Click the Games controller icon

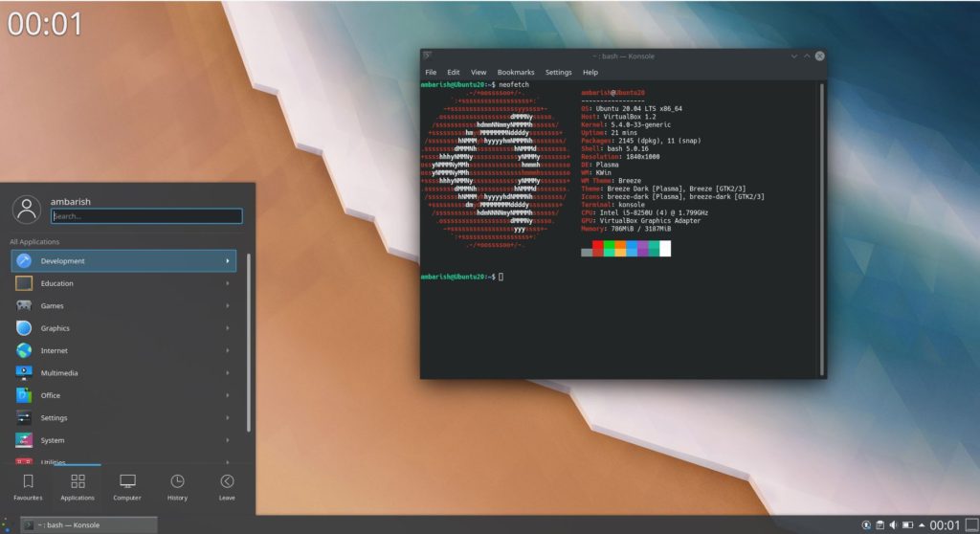tap(24, 306)
